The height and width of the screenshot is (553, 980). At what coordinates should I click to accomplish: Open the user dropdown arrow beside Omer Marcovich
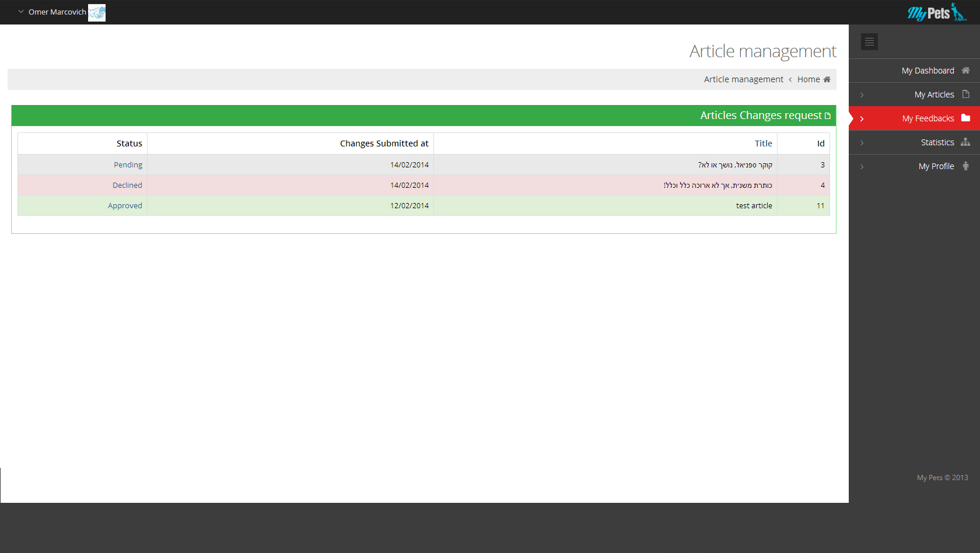point(21,12)
